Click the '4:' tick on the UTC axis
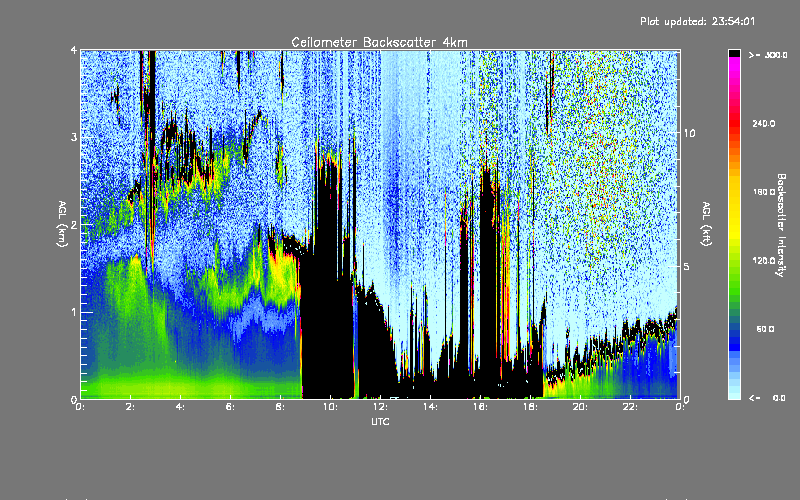This screenshot has height=500, width=800. (x=180, y=407)
